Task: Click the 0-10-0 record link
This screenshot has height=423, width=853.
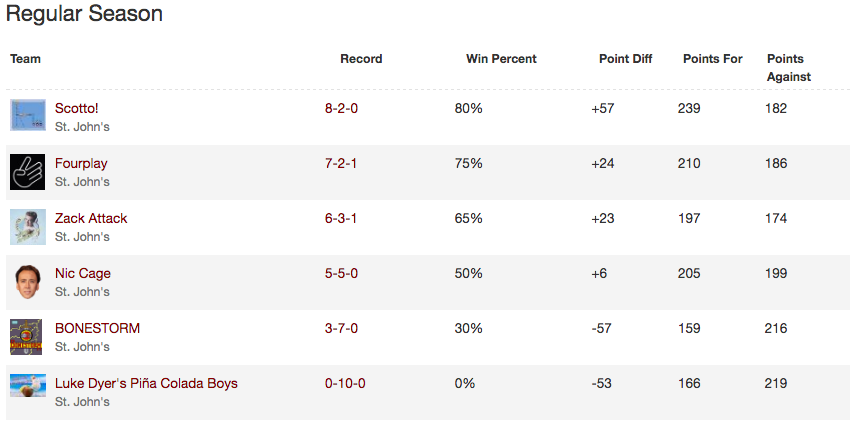Action: coord(345,383)
